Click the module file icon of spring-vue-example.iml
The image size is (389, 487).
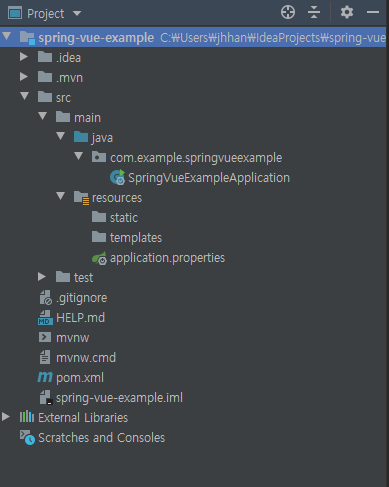[x=46, y=398]
